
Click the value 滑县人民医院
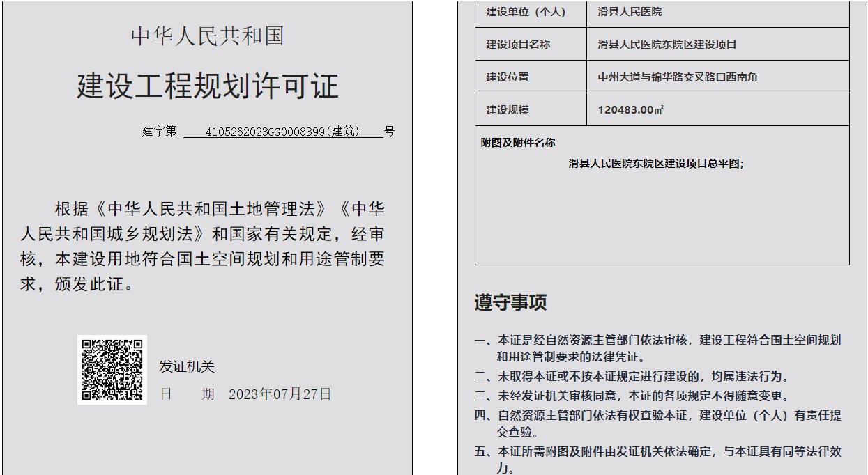click(x=630, y=12)
